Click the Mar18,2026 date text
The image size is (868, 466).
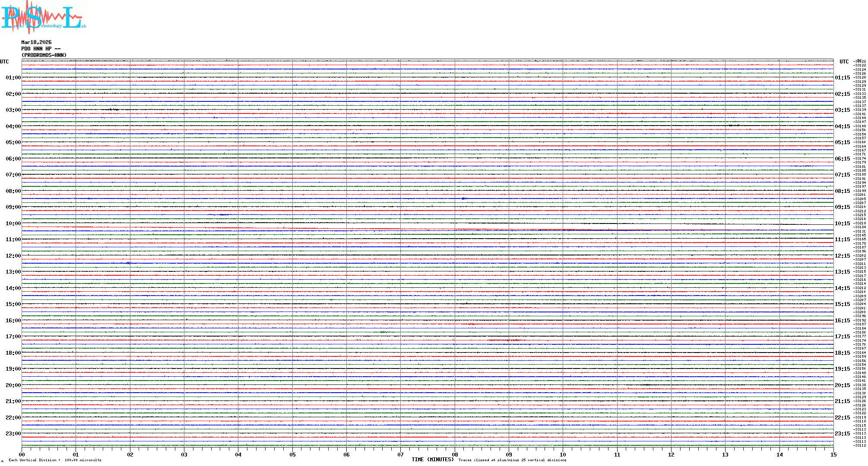[x=36, y=42]
